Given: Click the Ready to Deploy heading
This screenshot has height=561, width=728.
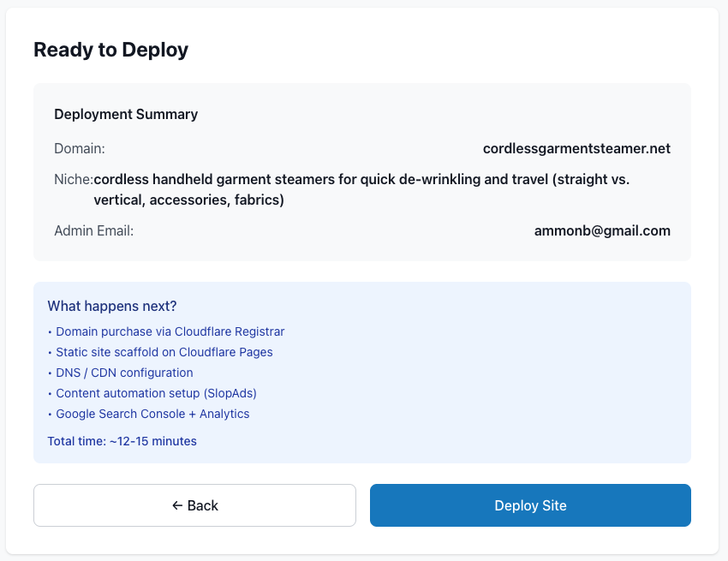Looking at the screenshot, I should (x=111, y=50).
